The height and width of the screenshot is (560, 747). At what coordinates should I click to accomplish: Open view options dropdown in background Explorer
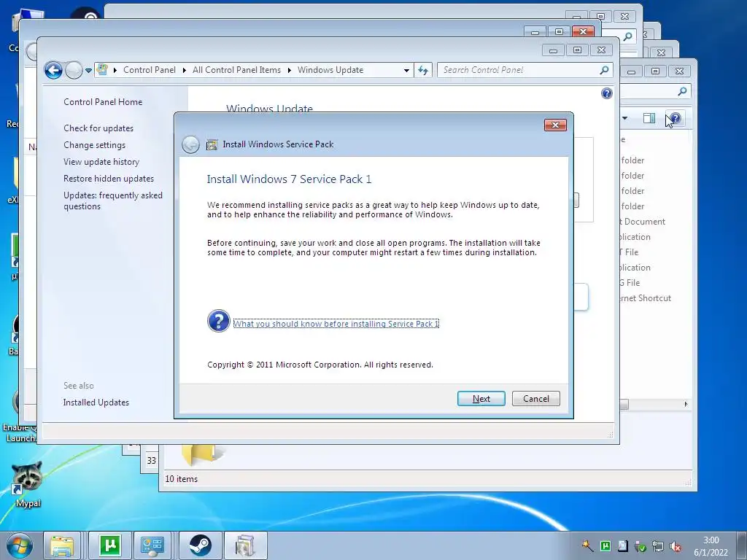pos(624,118)
